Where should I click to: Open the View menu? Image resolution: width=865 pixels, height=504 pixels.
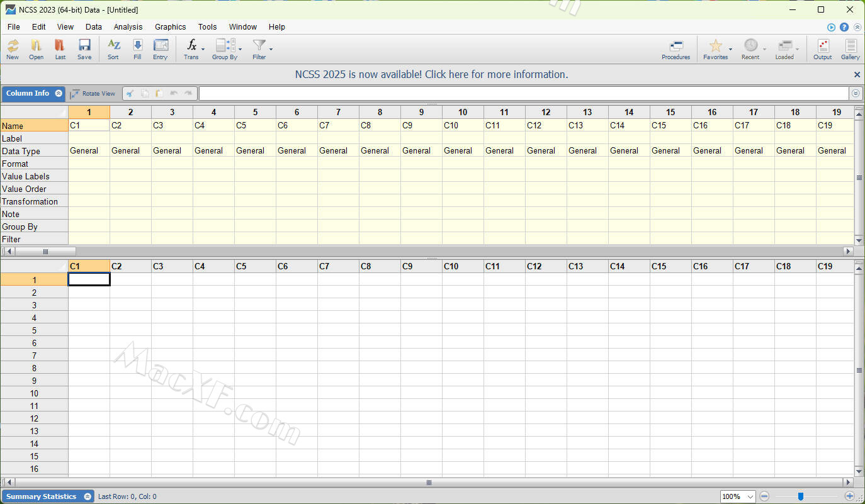65,27
